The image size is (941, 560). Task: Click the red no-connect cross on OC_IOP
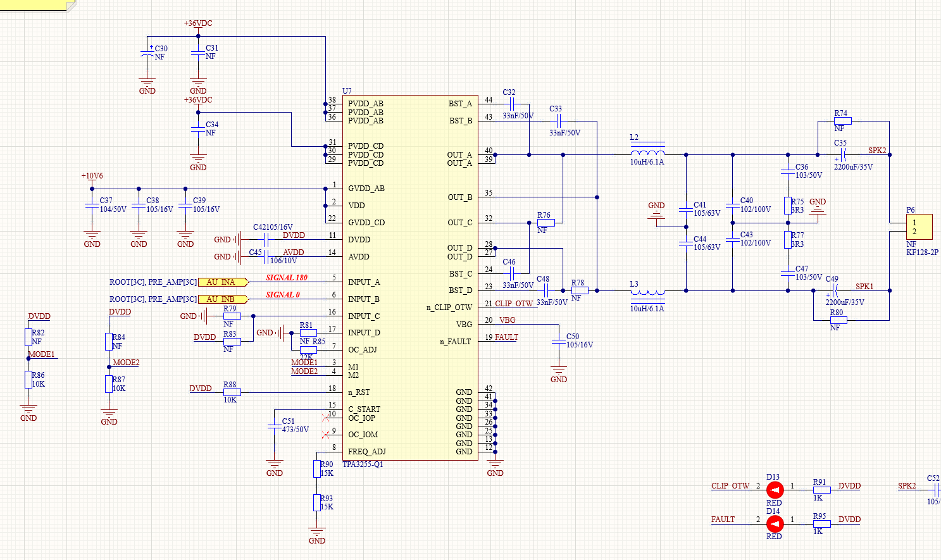pos(326,418)
